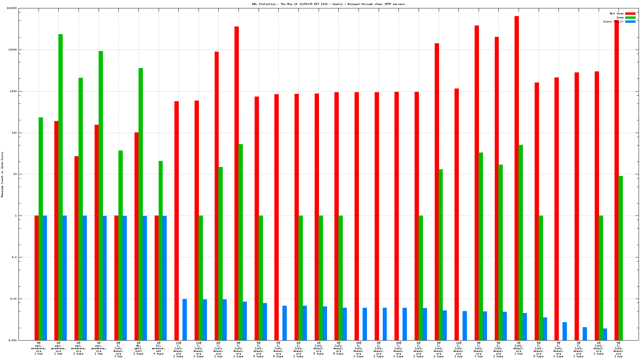
Task: Click the db.wpbl.info 3 hops axis label
Action: pos(139,349)
